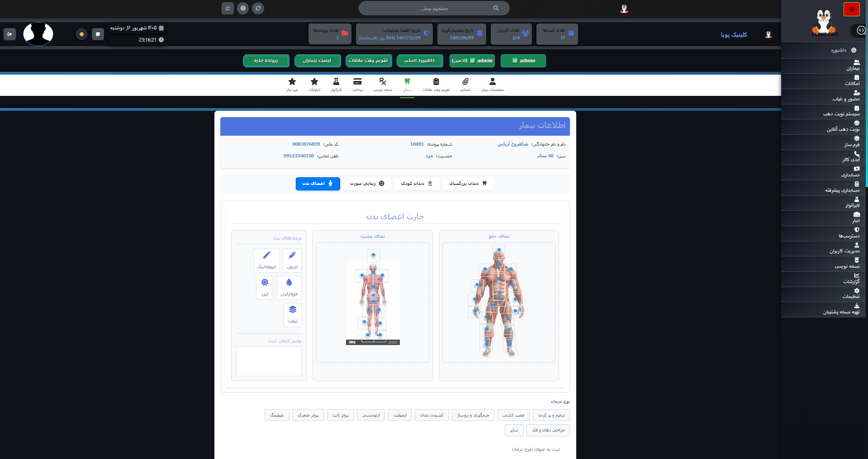Open انبار (inventory) in sidebar

[823, 218]
